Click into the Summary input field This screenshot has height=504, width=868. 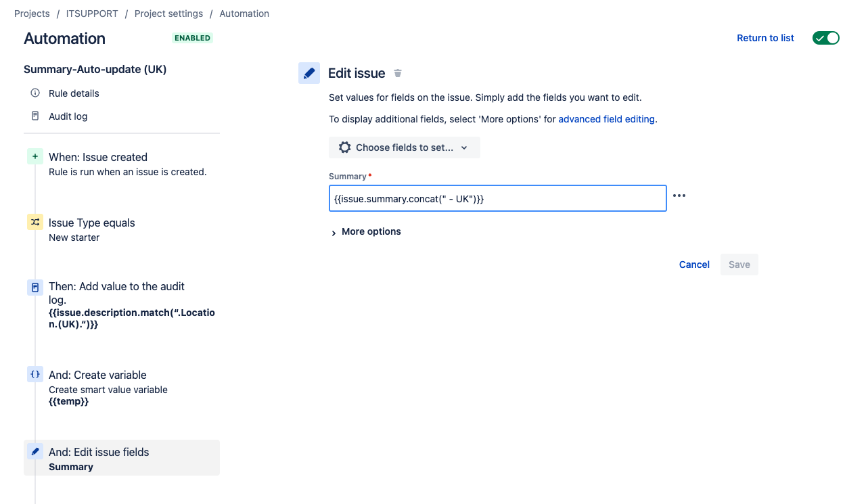(498, 198)
